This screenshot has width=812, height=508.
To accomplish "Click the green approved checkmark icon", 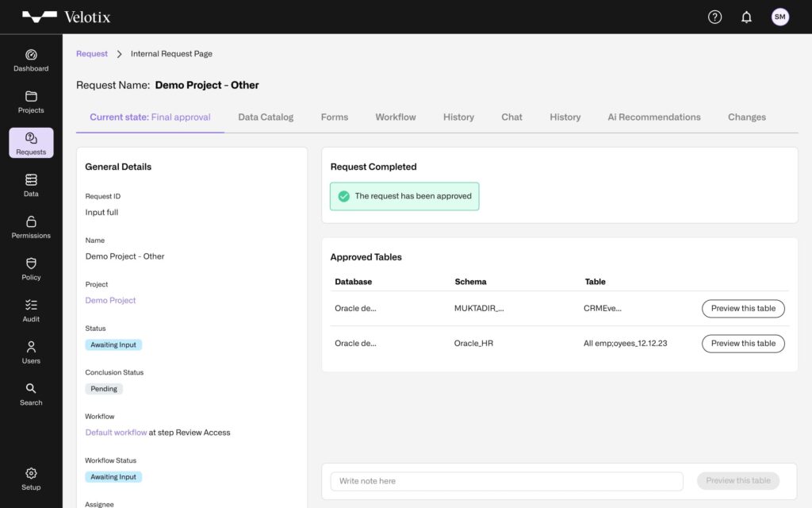I will (x=344, y=197).
